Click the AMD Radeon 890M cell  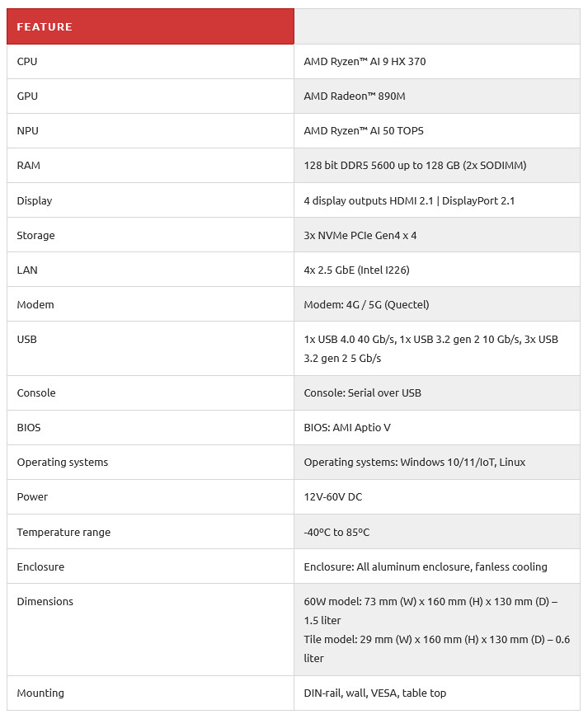pyautogui.click(x=355, y=96)
